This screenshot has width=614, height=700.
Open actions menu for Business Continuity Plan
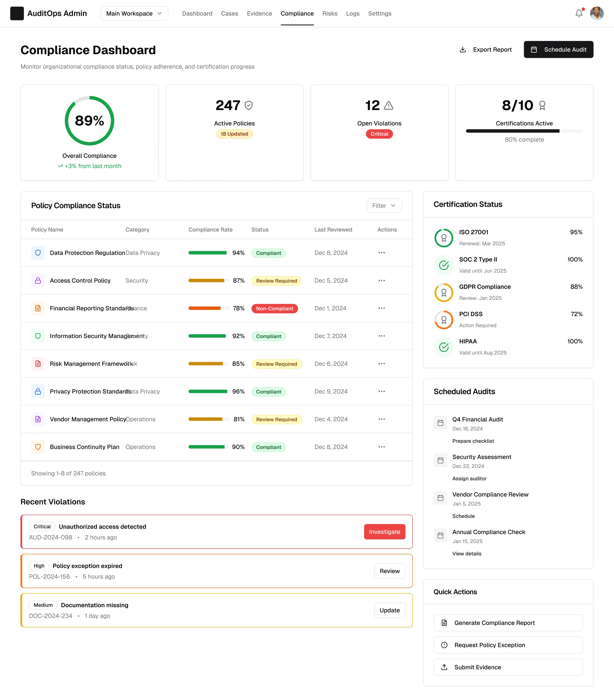382,447
